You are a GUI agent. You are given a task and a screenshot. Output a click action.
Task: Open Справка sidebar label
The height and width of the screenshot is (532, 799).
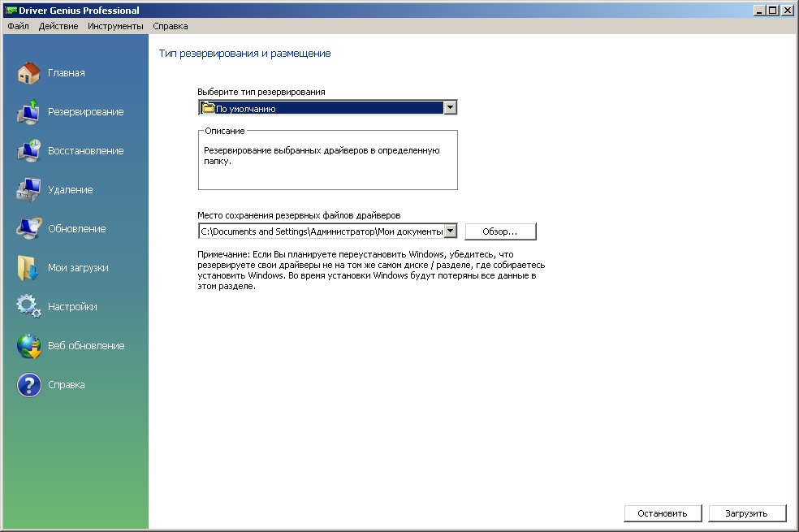[67, 385]
